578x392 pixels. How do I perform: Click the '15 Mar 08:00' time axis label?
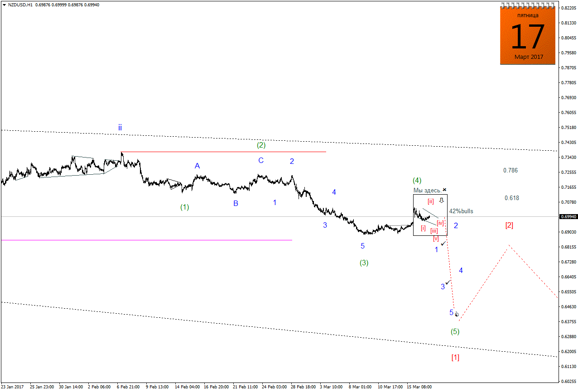click(x=419, y=387)
